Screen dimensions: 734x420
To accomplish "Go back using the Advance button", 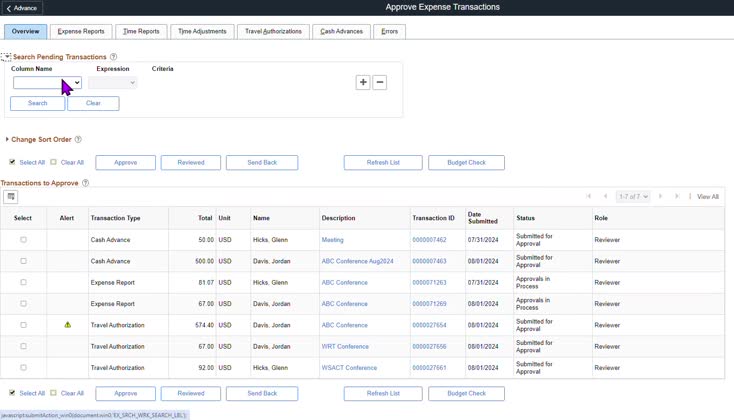I will tap(22, 8).
